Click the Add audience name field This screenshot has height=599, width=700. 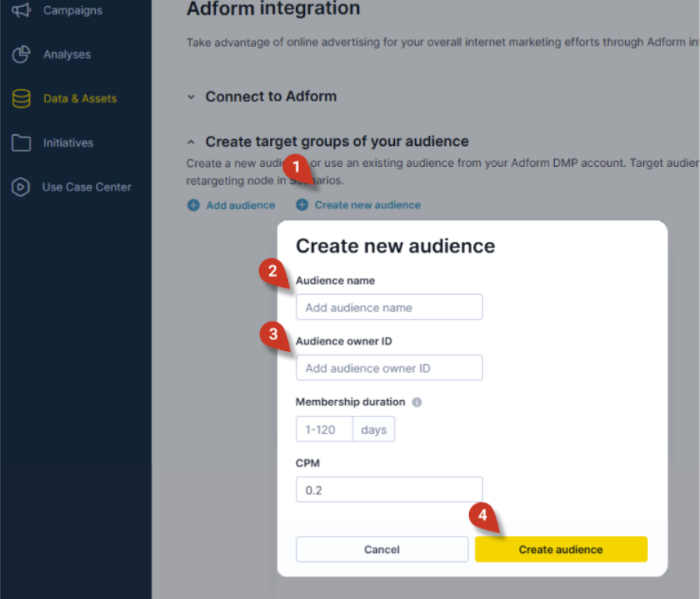click(x=389, y=307)
